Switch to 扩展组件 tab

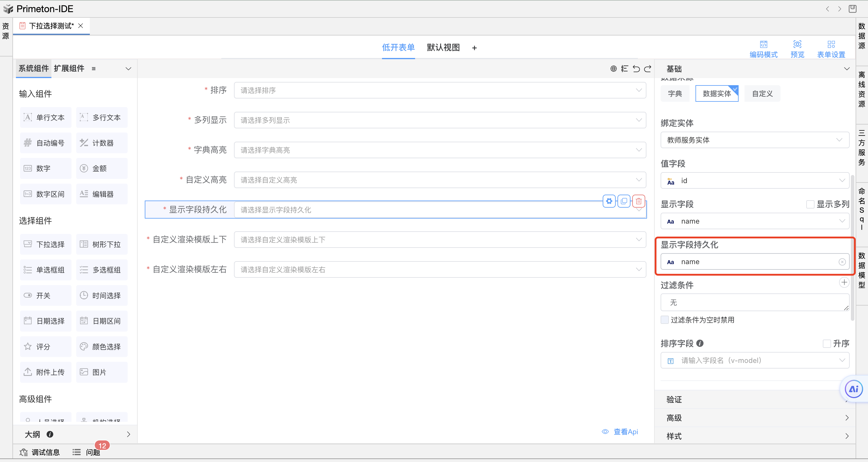[x=69, y=68]
